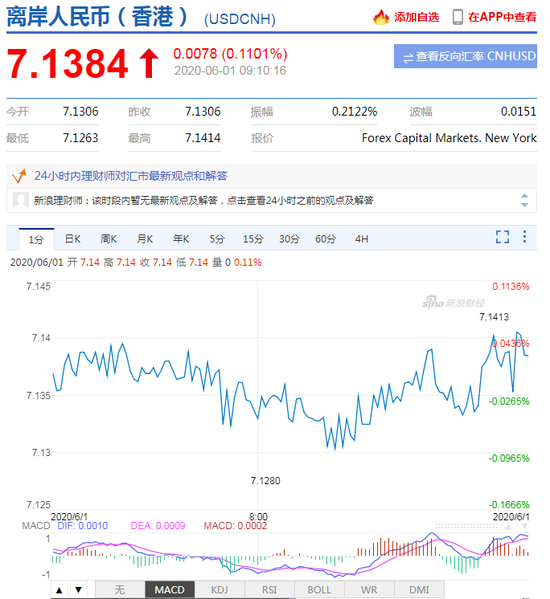Switch to the 5分 tab

[217, 239]
